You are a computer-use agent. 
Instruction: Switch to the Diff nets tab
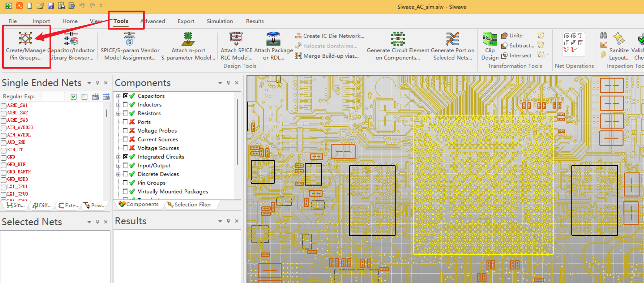click(x=42, y=205)
